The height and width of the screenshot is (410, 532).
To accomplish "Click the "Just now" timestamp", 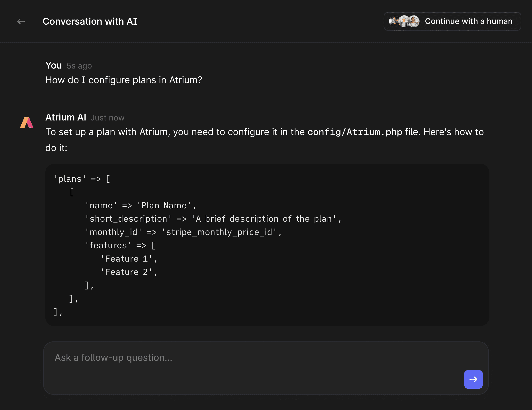I will click(x=108, y=118).
